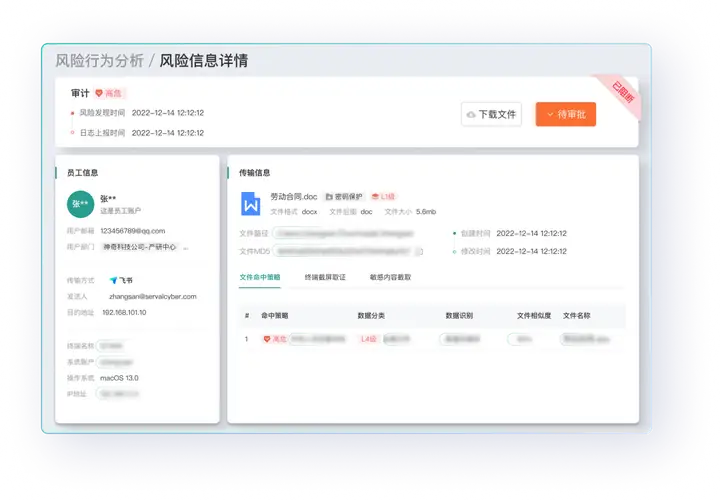Click the 数据分类 column header

pyautogui.click(x=371, y=315)
